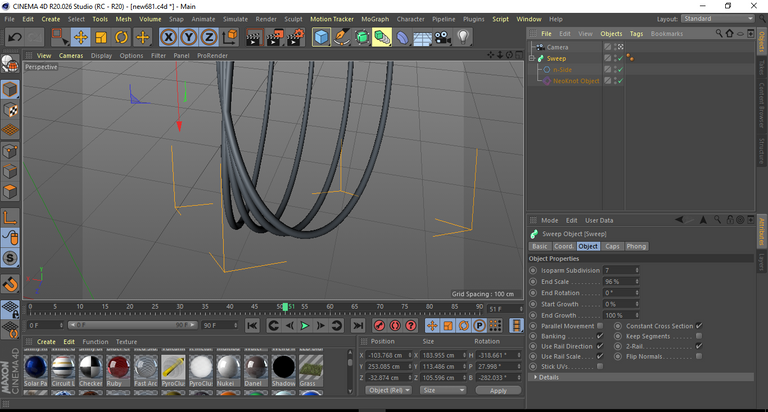Click the Record Active Objects button
The width and height of the screenshot is (768, 412).
pos(379,325)
